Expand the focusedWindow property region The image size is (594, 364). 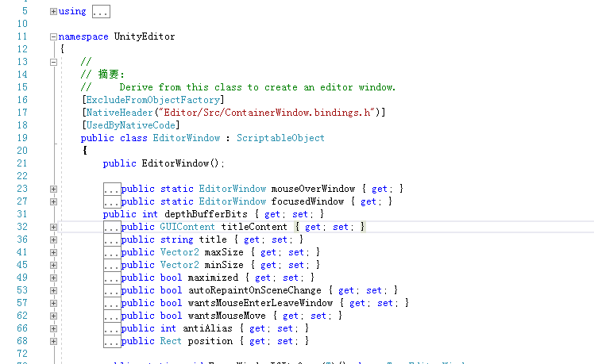53,201
